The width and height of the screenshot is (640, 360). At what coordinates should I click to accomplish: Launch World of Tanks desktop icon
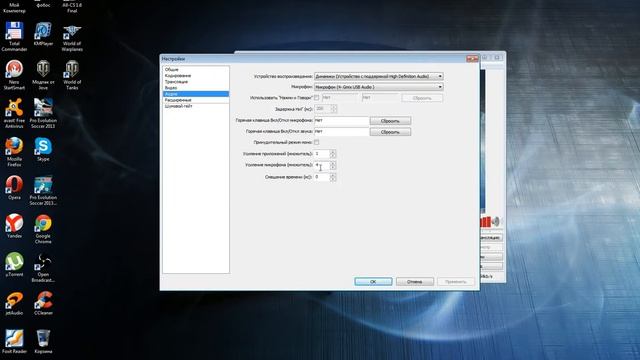coord(72,75)
